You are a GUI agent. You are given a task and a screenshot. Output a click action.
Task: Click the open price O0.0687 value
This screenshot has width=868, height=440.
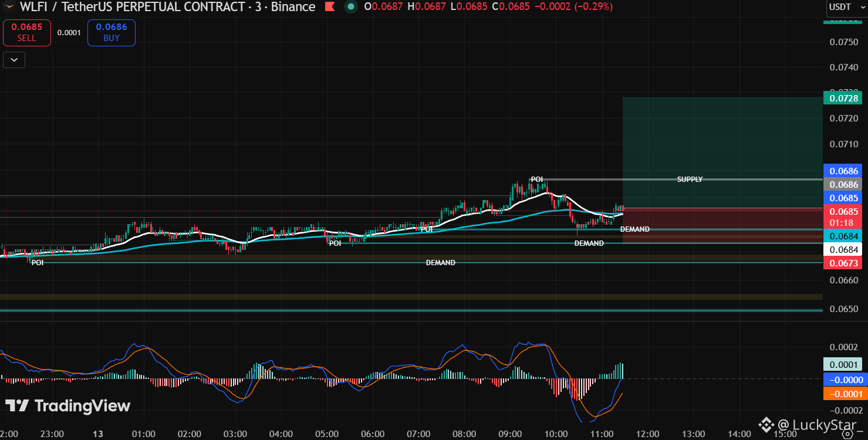(x=383, y=7)
